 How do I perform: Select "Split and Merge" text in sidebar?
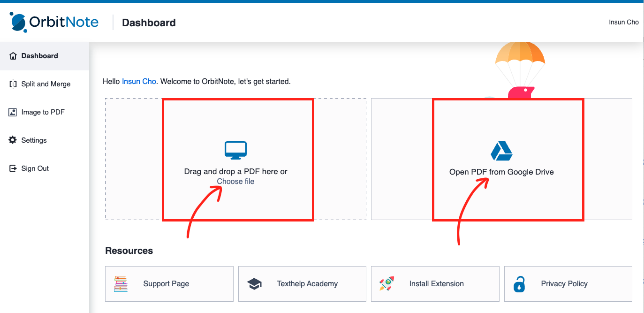[46, 84]
